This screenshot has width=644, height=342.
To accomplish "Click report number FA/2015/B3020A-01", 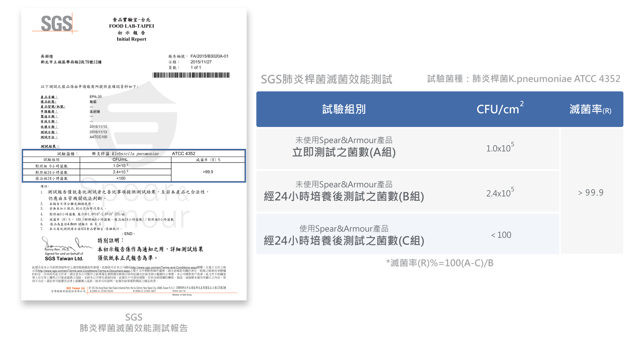I will click(209, 56).
